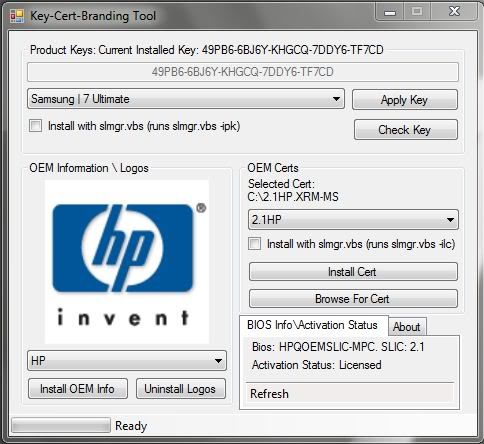
Task: Close the Key-Cert-Branding Tool window
Action: coord(454,12)
